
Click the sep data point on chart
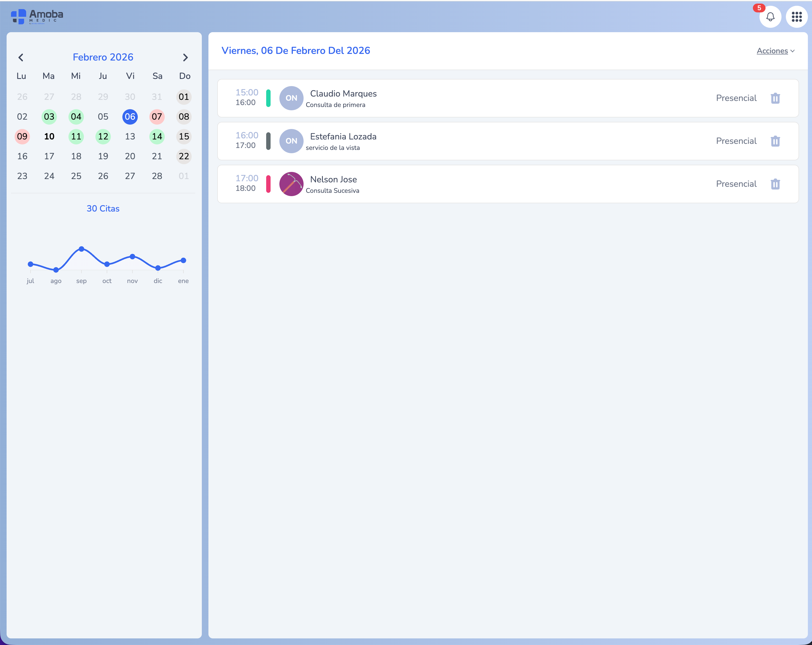81,249
